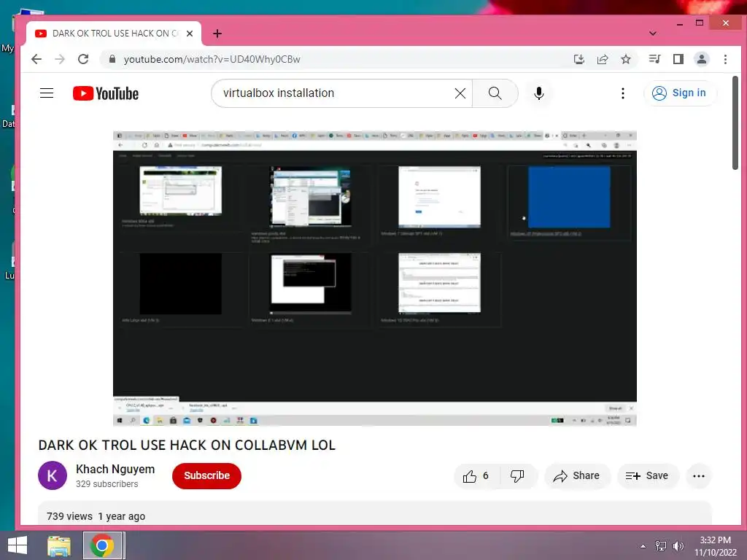
Task: Open Khach Nguyem channel avatar
Action: (53, 475)
